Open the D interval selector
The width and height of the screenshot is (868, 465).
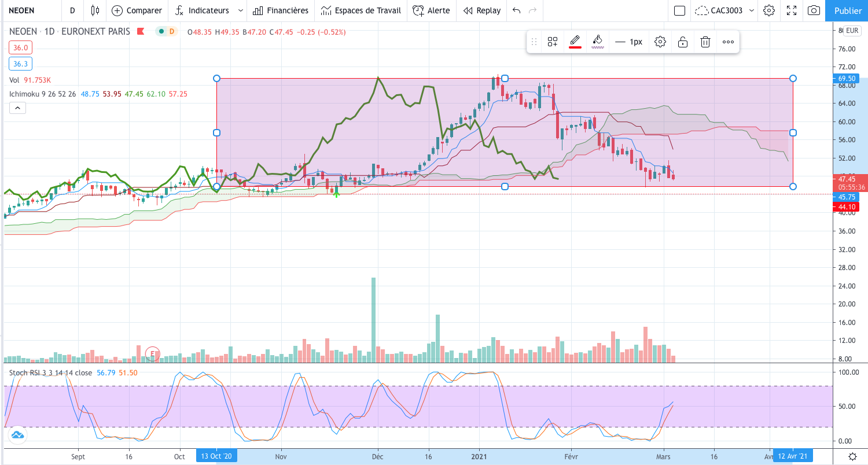[x=72, y=10]
